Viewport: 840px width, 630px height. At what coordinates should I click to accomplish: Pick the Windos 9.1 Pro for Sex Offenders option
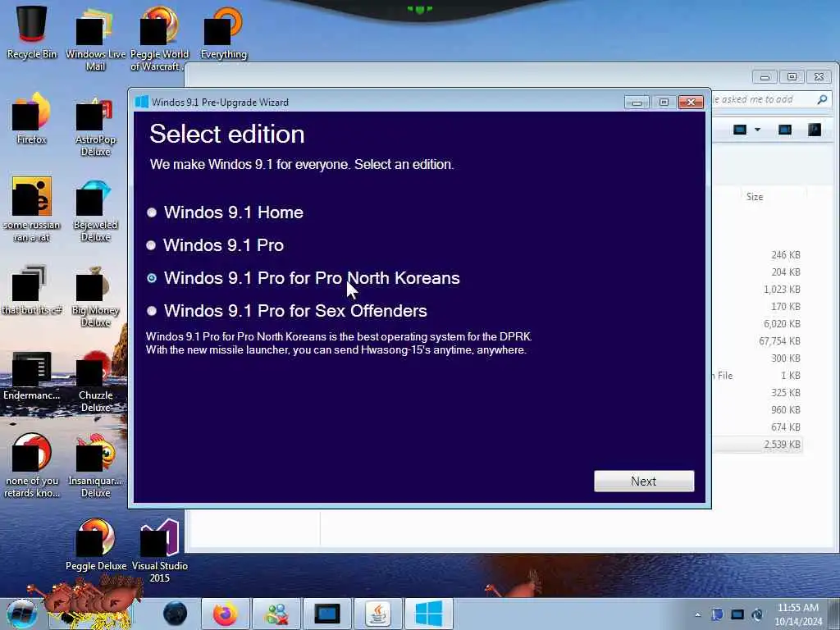(286, 311)
